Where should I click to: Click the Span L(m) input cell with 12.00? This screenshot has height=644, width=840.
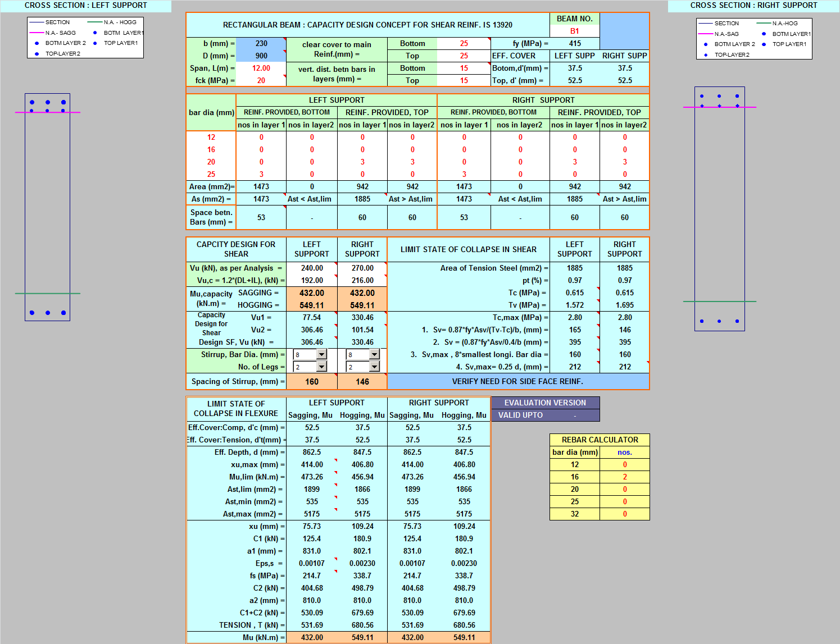click(261, 68)
